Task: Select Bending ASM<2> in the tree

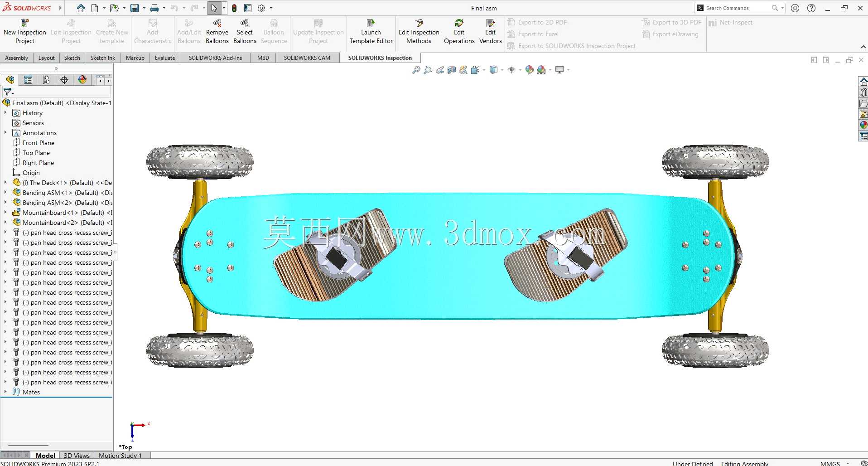Action: (63, 203)
